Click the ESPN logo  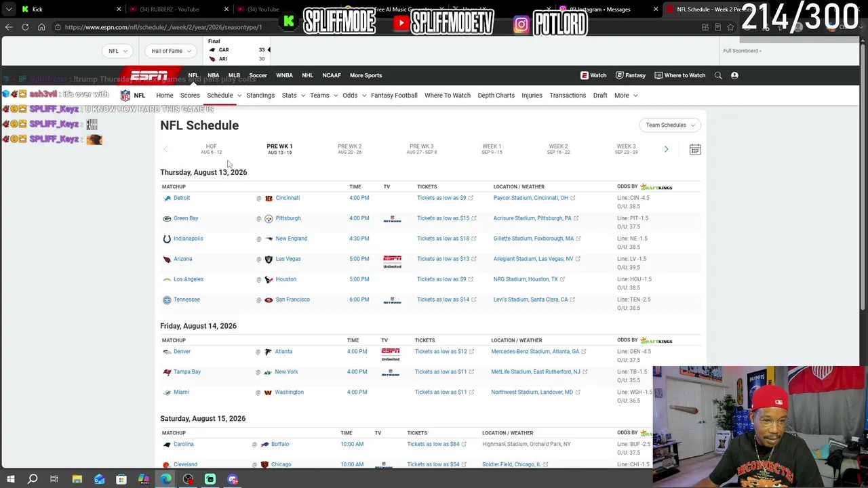pyautogui.click(x=149, y=75)
